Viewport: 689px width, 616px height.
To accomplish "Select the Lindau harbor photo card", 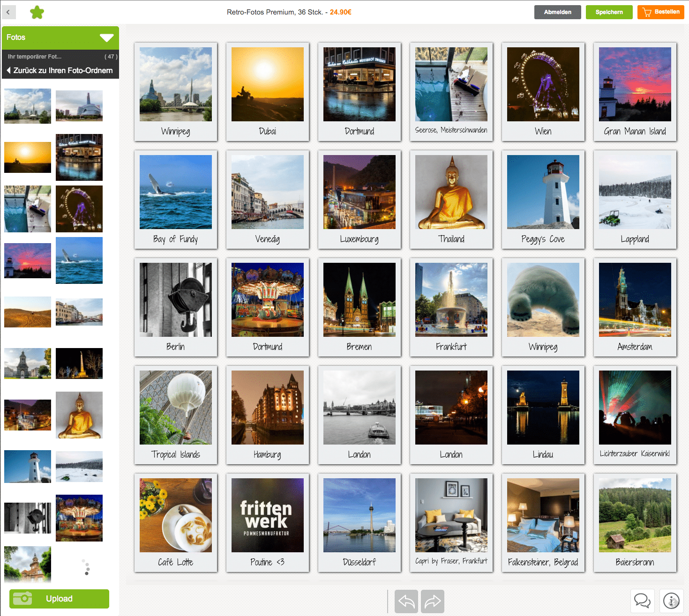I will pyautogui.click(x=543, y=415).
